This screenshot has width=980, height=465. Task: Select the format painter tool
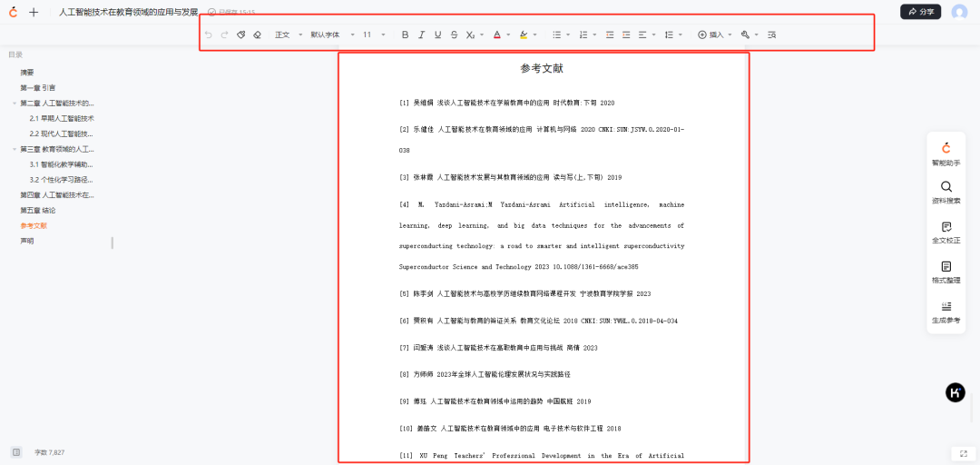coord(241,35)
